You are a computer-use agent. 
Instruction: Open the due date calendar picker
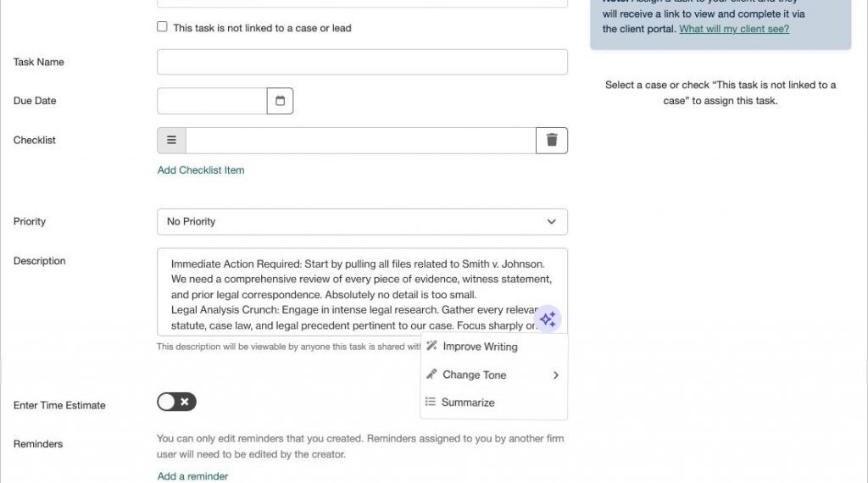(280, 101)
